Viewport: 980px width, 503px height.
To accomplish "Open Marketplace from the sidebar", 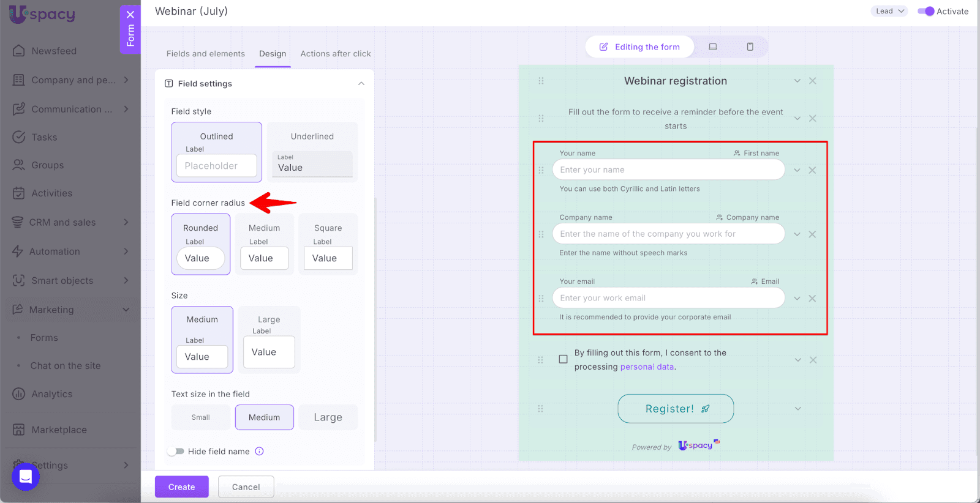I will coord(59,430).
